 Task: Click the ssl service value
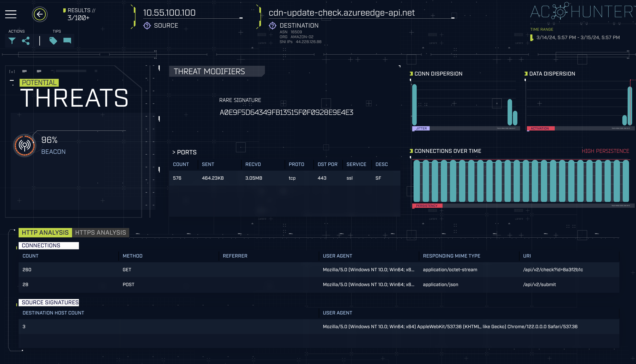[349, 178]
